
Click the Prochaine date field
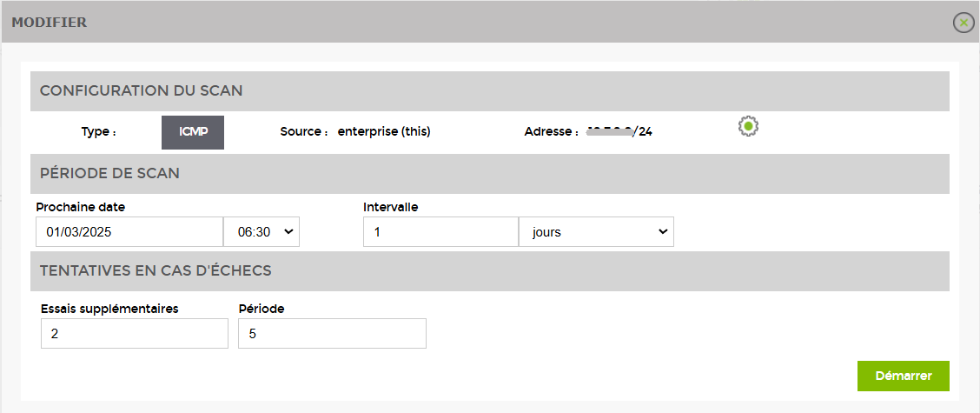[129, 232]
